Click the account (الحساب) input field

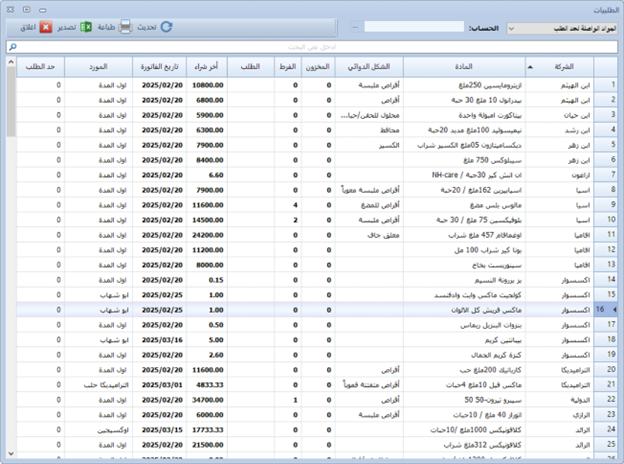414,27
